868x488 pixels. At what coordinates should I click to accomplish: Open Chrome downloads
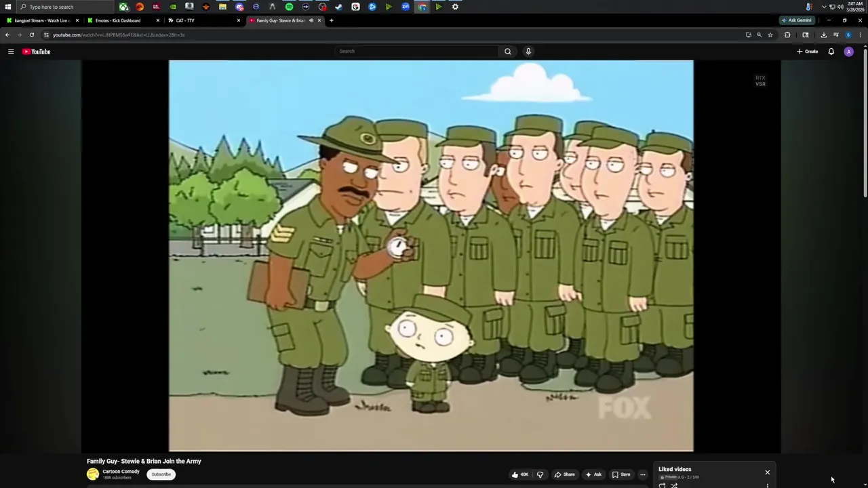(824, 35)
